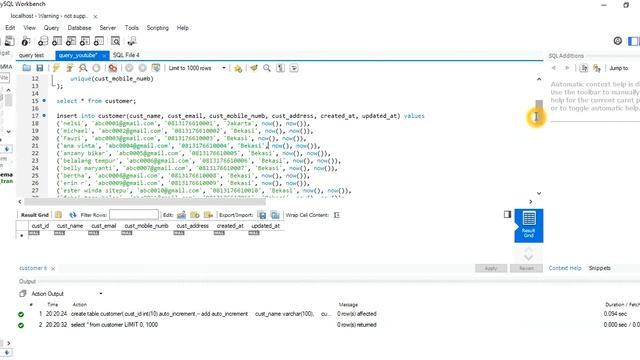Viewport: 640px width, 360px height.
Task: Close the localhost connection tab
Action: click(x=95, y=17)
